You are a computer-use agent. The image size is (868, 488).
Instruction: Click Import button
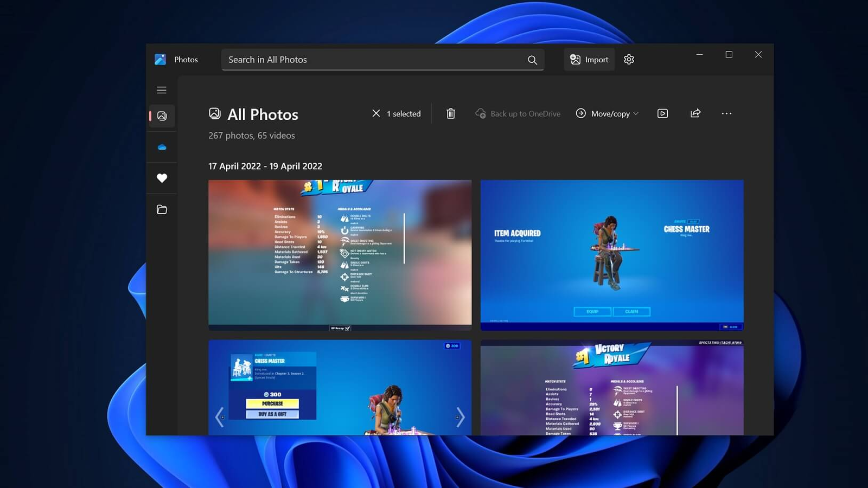click(589, 60)
